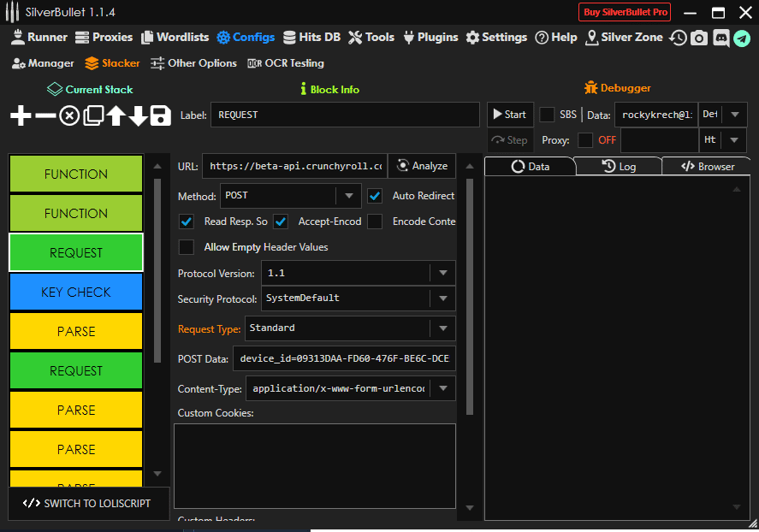The height and width of the screenshot is (532, 759).
Task: Open the Configs section
Action: click(246, 38)
